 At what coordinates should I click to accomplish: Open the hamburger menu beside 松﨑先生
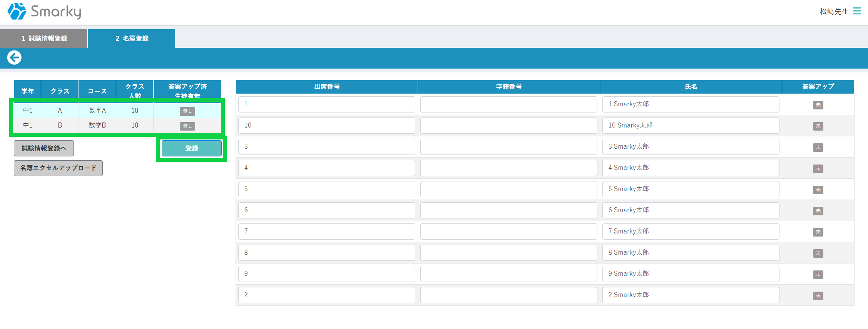click(x=857, y=11)
